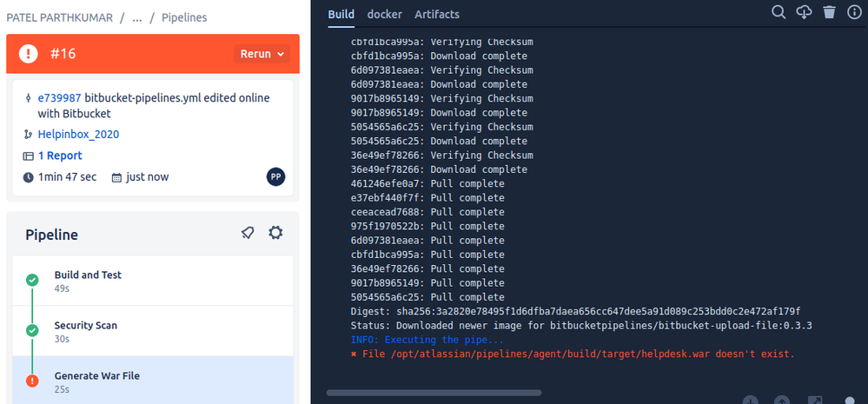Screen dimensions: 868x404
Task: Switch to the Artifacts tab
Action: click(437, 15)
